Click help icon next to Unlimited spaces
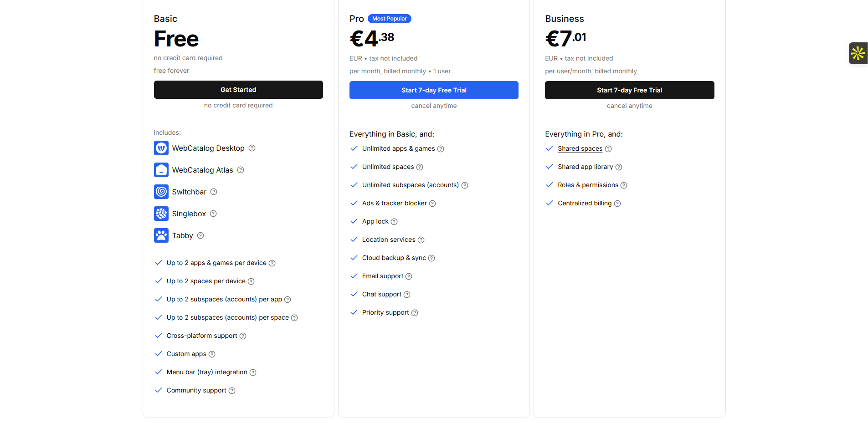Viewport: 868px width, 423px height. (420, 167)
